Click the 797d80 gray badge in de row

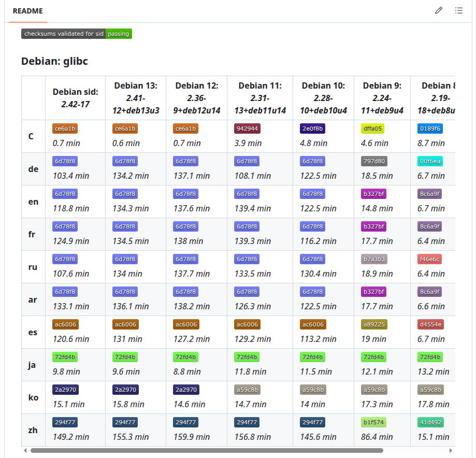pyautogui.click(x=374, y=161)
